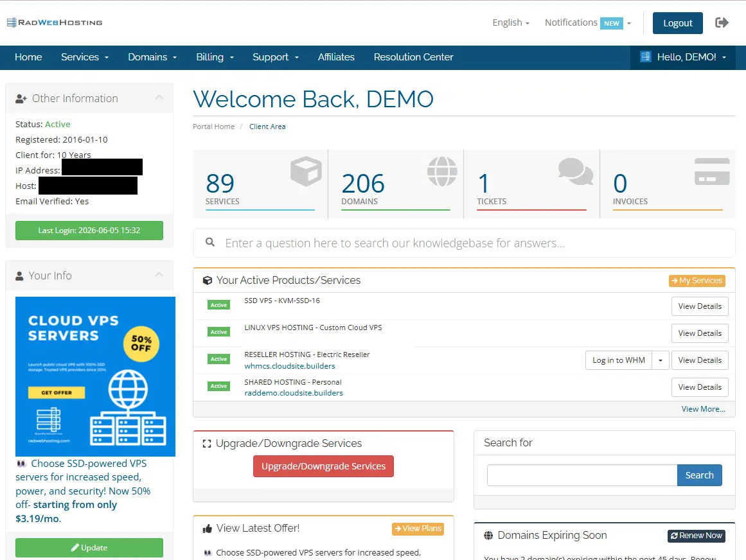Click the sign-out arrow icon beside Logout
The height and width of the screenshot is (560, 746).
(x=722, y=22)
